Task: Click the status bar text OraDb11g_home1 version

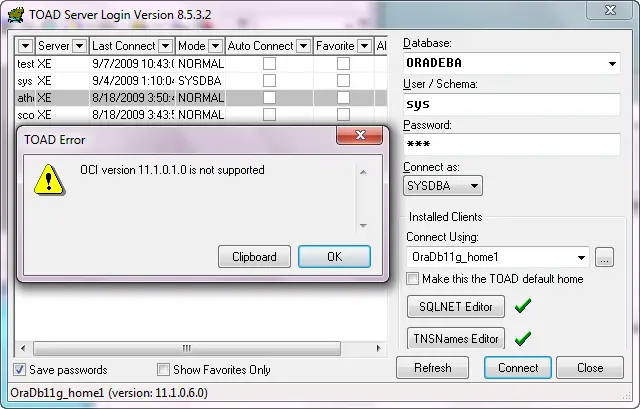Action: click(109, 393)
